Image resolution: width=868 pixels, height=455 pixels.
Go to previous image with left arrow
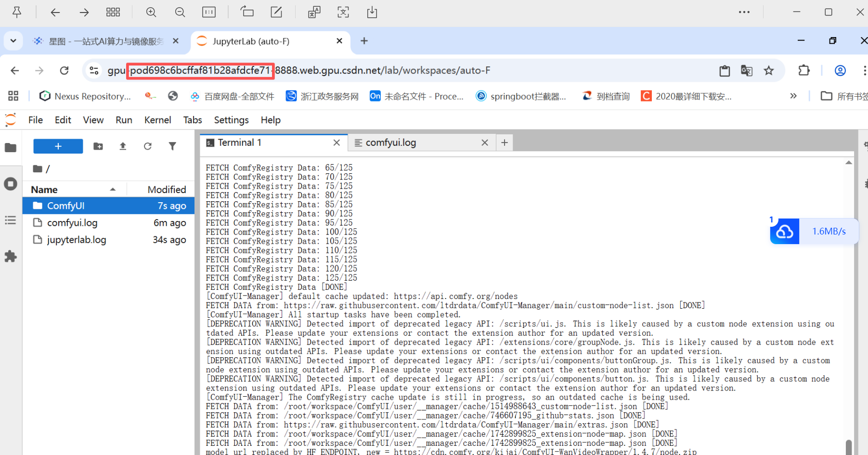55,12
